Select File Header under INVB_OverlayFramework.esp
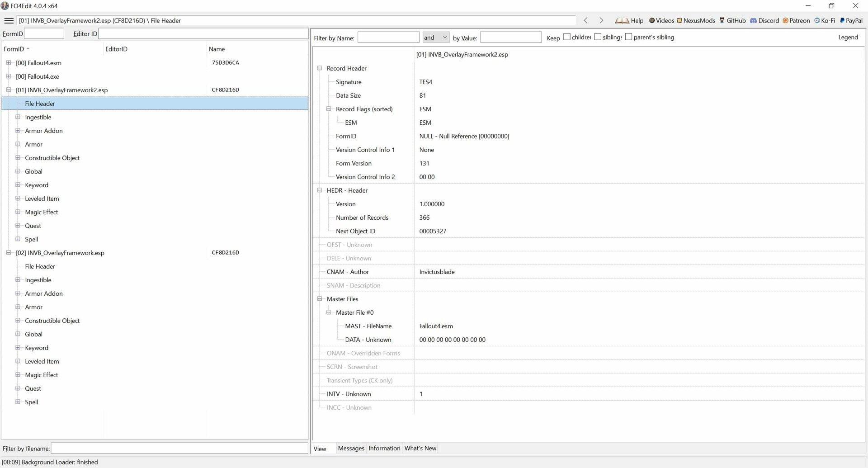The image size is (868, 468). 40,266
